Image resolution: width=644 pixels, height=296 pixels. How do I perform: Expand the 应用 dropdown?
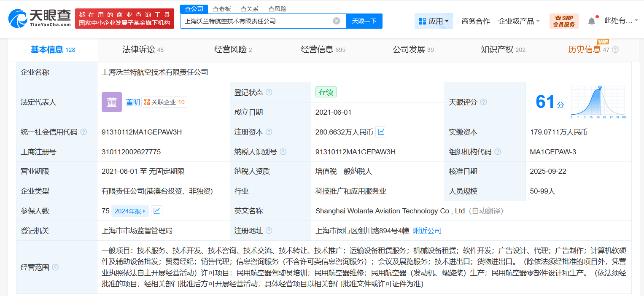434,20
